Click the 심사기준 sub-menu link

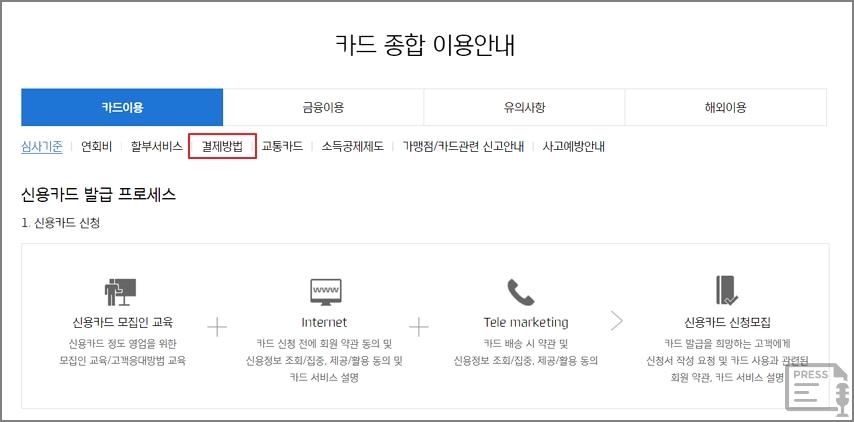coord(42,146)
